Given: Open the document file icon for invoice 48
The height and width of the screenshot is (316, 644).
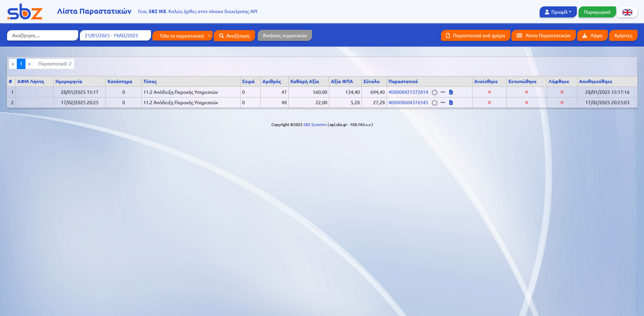Looking at the screenshot, I should click(x=451, y=103).
